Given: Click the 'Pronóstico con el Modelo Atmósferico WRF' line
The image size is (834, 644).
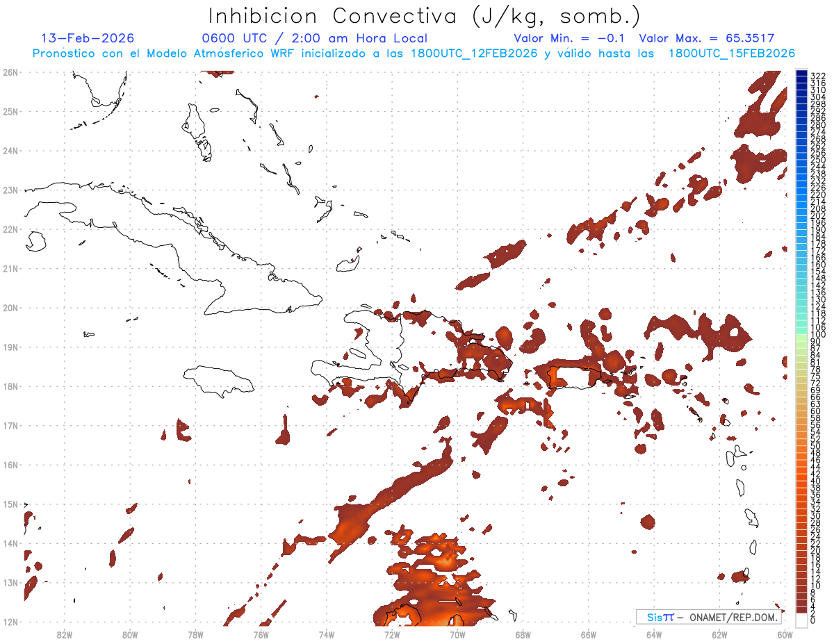Looking at the screenshot, I should point(414,53).
